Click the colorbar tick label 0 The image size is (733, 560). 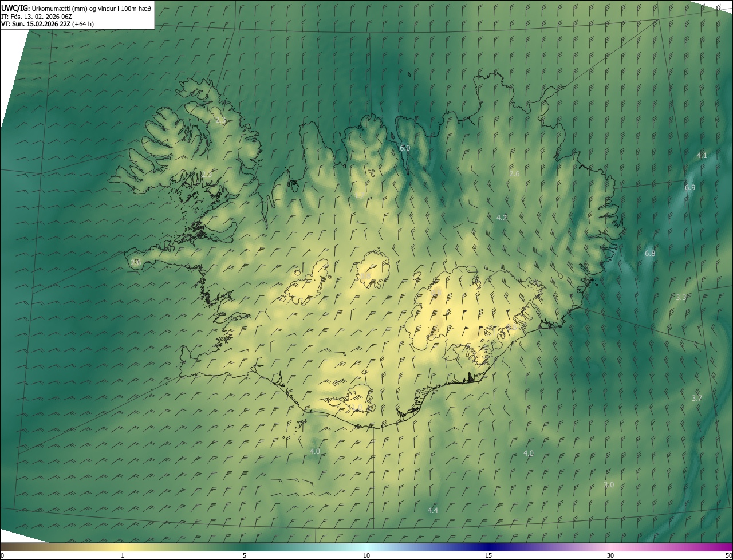(2, 555)
